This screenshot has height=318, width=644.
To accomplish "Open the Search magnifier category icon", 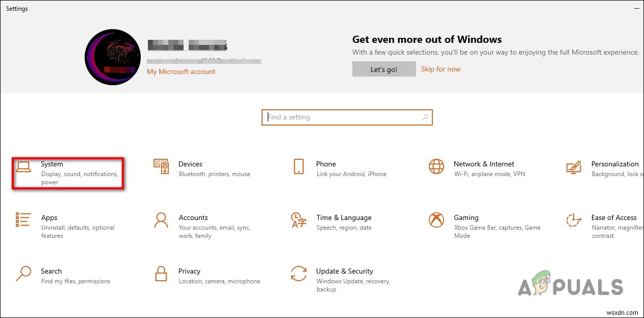I will coord(23,274).
